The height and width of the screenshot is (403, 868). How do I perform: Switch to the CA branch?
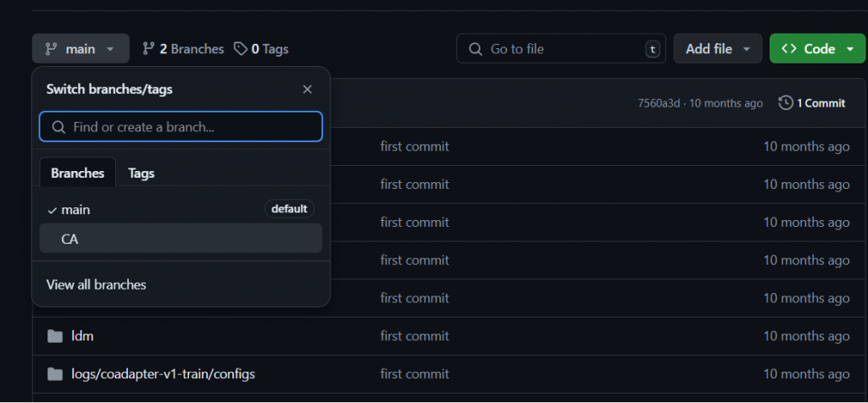pos(181,238)
